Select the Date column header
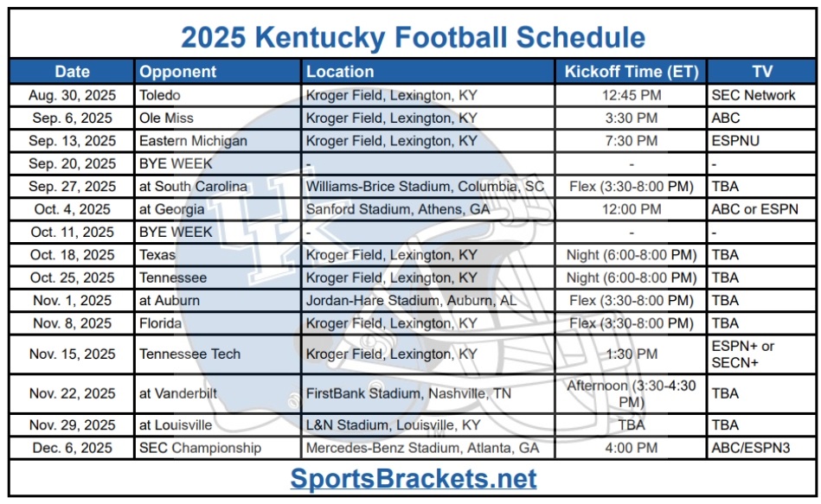This screenshot has height=504, width=821. 73,72
